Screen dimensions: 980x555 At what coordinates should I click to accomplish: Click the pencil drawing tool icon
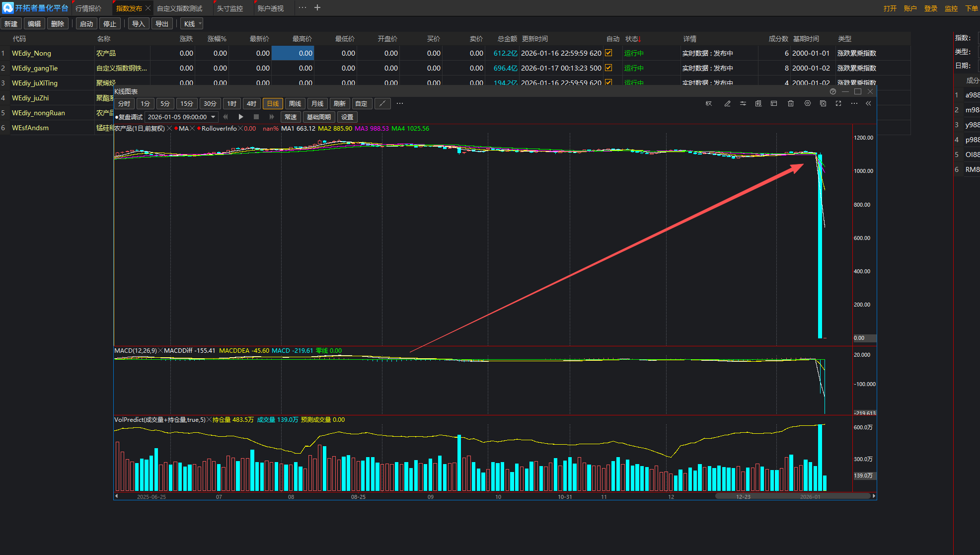pos(727,103)
